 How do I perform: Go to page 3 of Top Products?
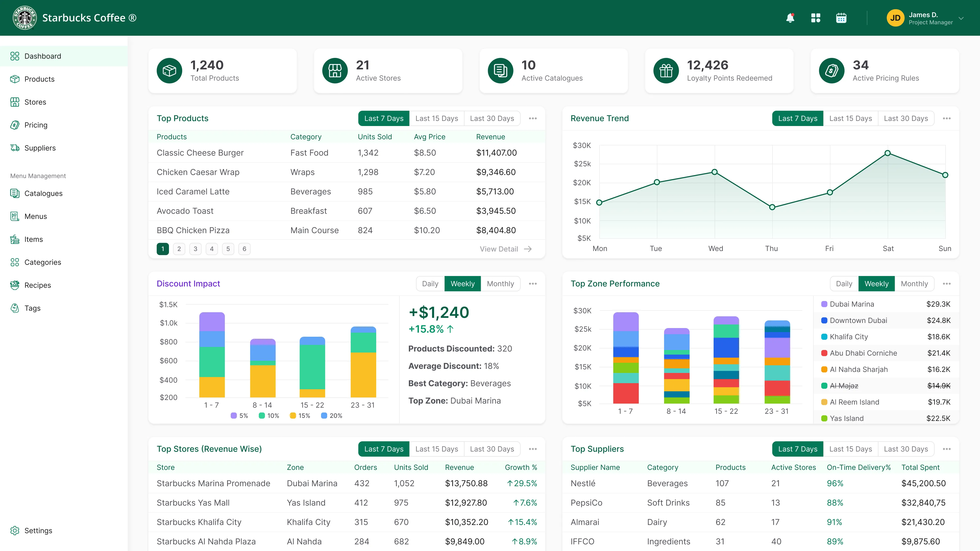tap(195, 249)
